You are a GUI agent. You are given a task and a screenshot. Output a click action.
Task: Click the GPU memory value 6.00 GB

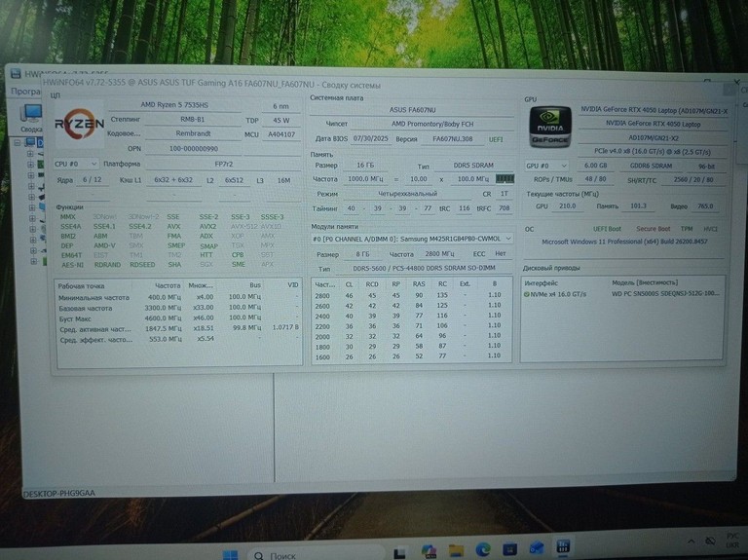tap(595, 165)
